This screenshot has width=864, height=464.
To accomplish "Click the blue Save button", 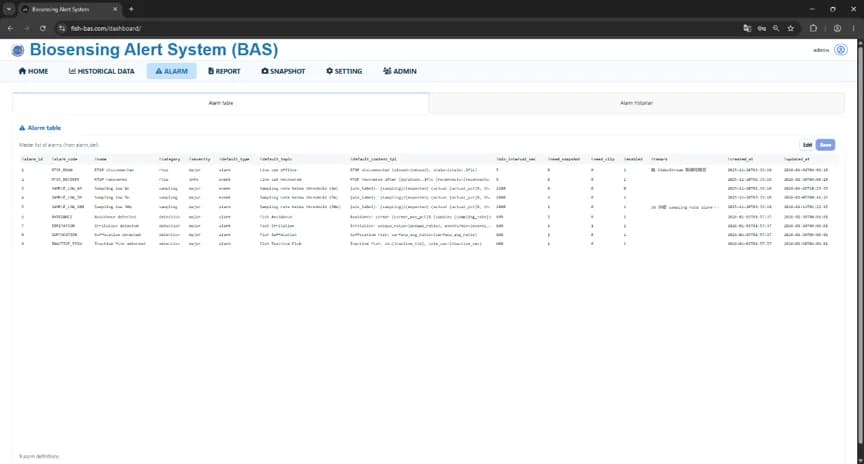I will (x=825, y=145).
